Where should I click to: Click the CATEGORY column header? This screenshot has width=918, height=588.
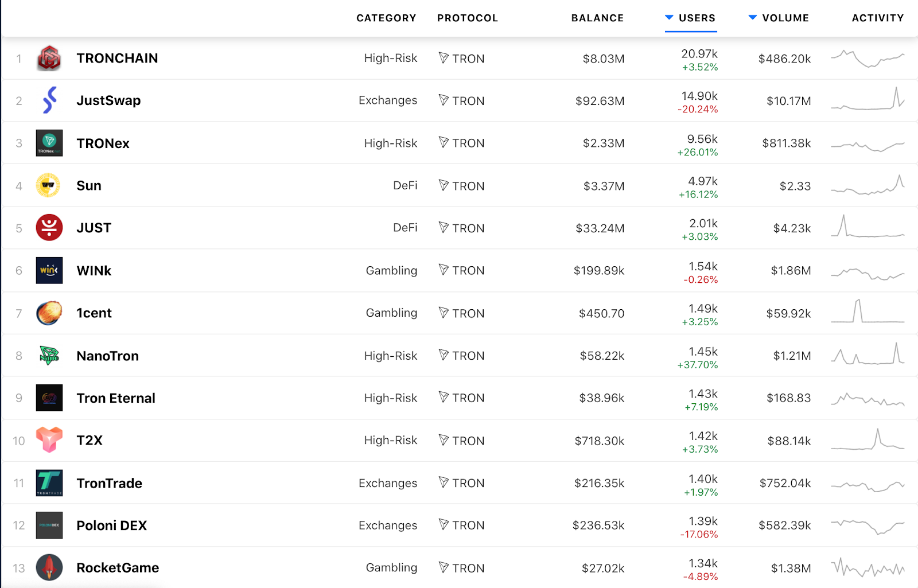pos(386,18)
